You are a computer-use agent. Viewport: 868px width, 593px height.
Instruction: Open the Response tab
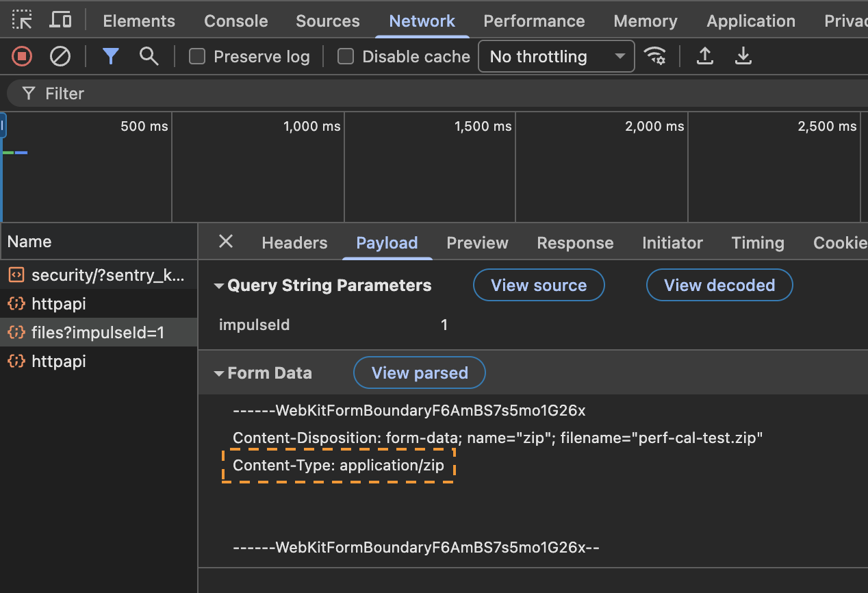[574, 243]
